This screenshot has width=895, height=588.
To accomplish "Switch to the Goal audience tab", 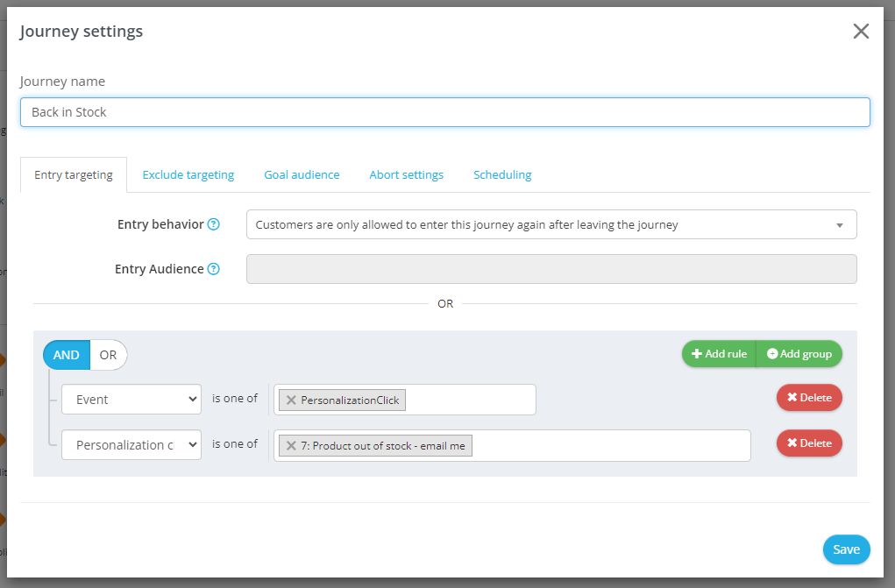I will click(302, 174).
